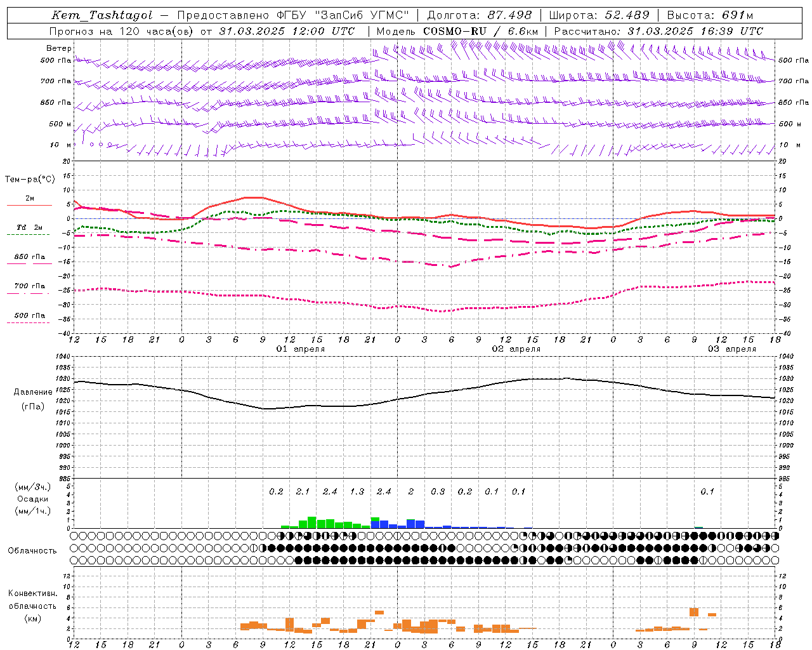
Task: Click the 0.3 precipitation total
Action: [438, 491]
